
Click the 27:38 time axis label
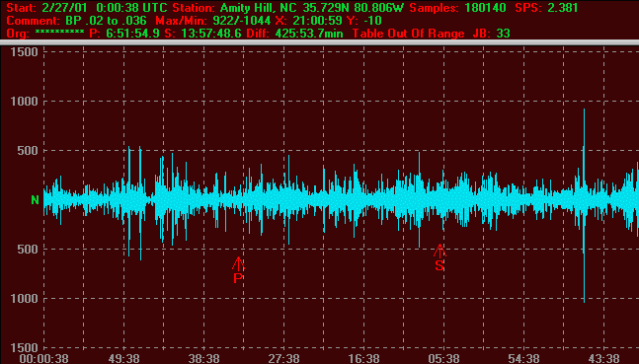[x=283, y=359]
